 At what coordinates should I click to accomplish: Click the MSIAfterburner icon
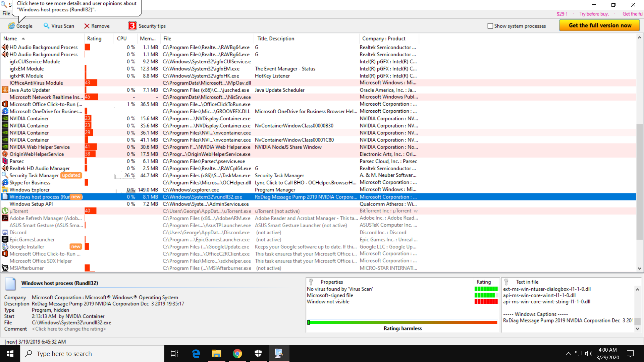[5, 268]
